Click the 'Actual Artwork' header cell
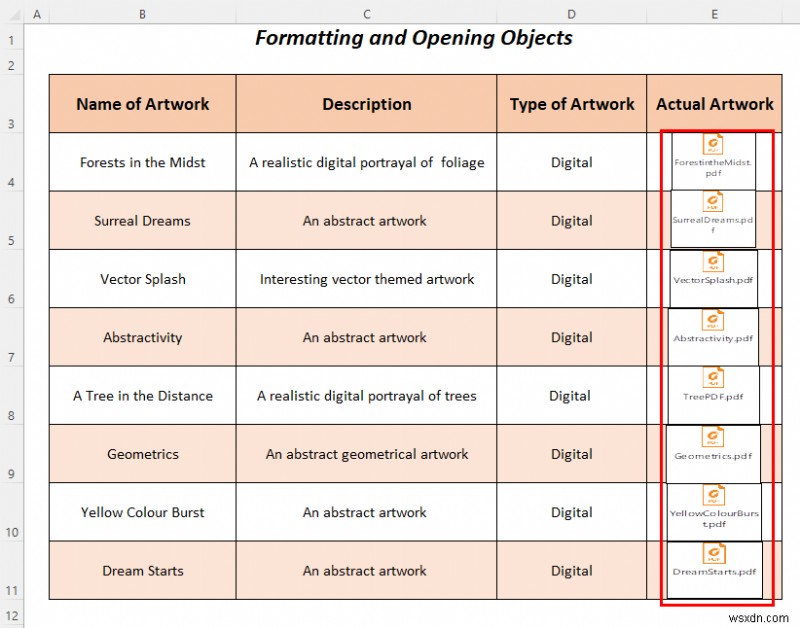Screen dimensions: 800x628 point(714,104)
